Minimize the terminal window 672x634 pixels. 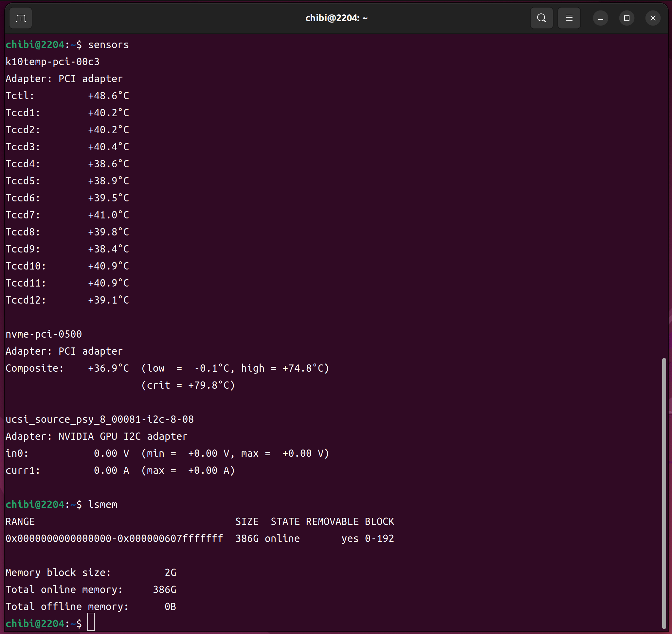(600, 18)
